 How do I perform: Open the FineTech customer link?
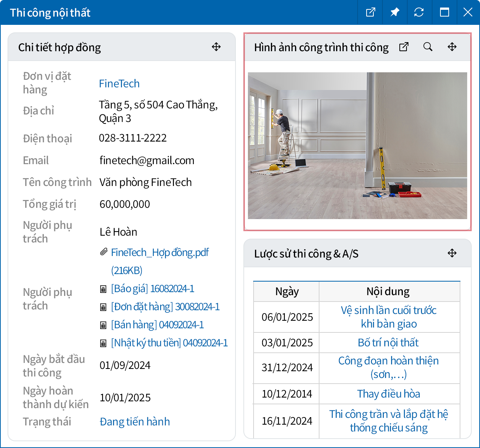pyautogui.click(x=119, y=84)
